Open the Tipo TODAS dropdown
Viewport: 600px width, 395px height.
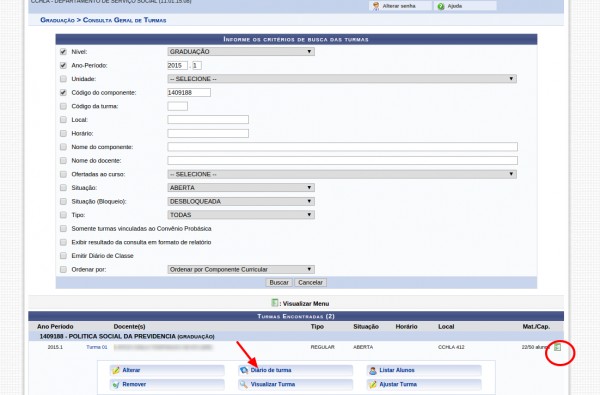pyautogui.click(x=241, y=215)
